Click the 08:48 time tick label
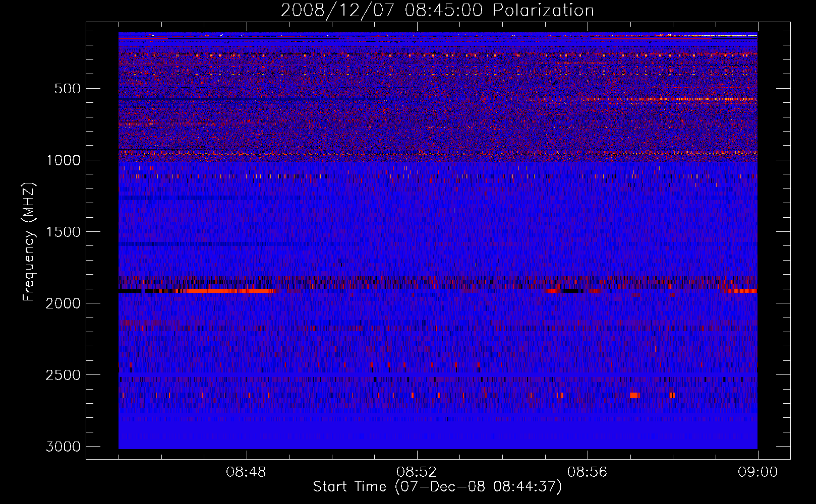Image resolution: width=816 pixels, height=504 pixels. click(x=246, y=472)
